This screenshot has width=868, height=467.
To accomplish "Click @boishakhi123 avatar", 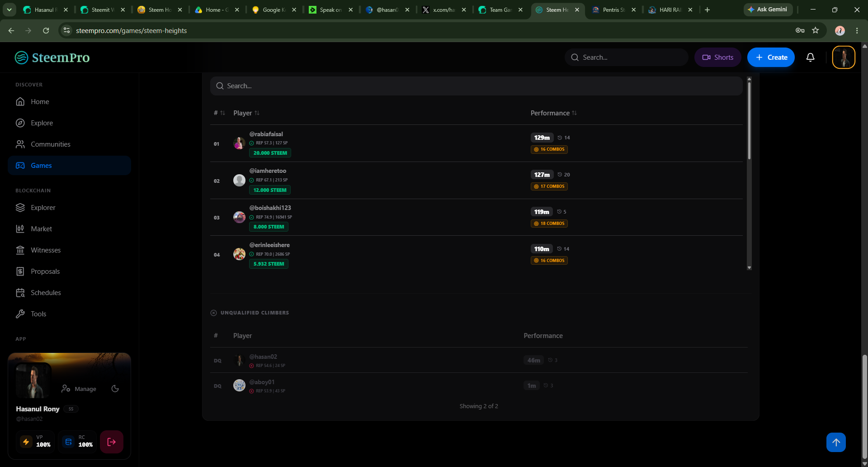I will tap(239, 217).
